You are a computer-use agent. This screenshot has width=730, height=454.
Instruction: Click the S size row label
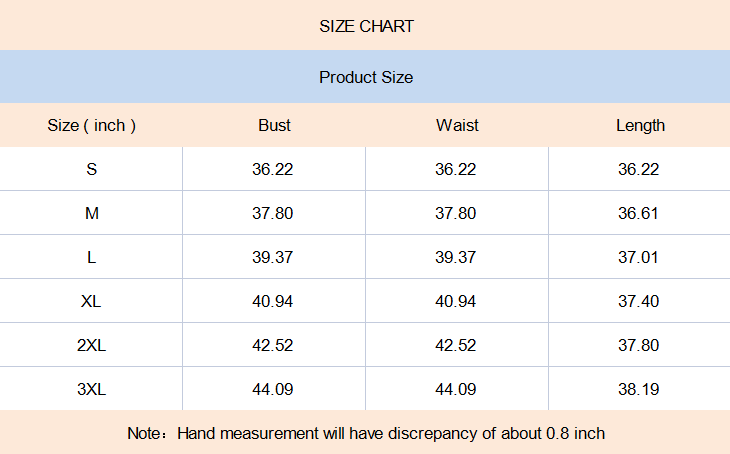(x=92, y=169)
